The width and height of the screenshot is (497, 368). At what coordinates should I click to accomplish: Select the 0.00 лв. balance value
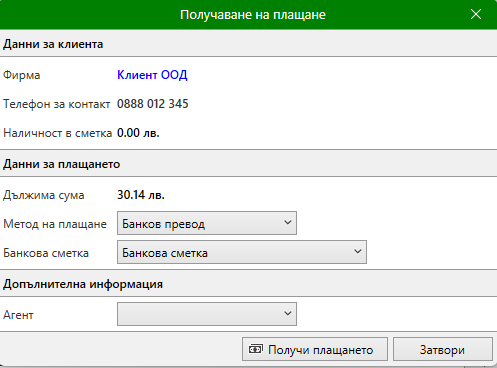(138, 133)
